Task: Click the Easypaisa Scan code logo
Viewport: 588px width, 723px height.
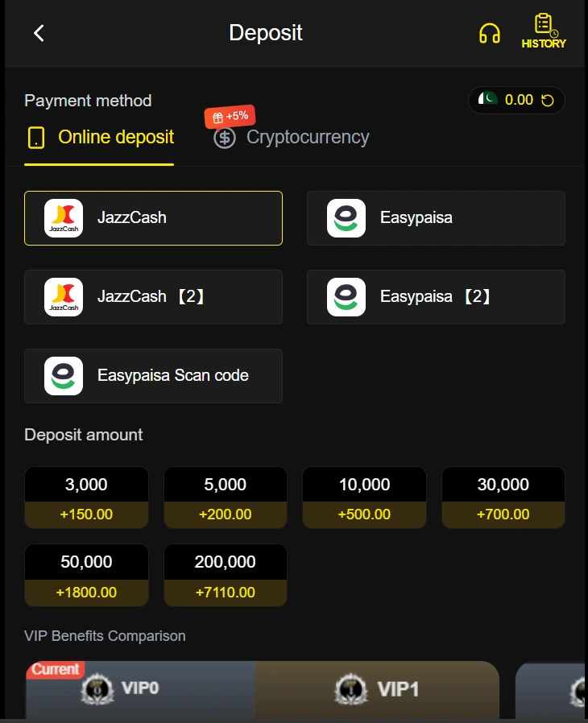Action: pyautogui.click(x=64, y=376)
